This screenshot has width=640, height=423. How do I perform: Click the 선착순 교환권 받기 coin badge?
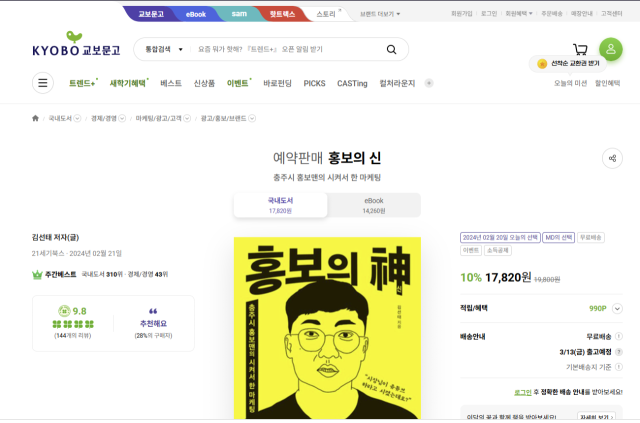(x=542, y=64)
